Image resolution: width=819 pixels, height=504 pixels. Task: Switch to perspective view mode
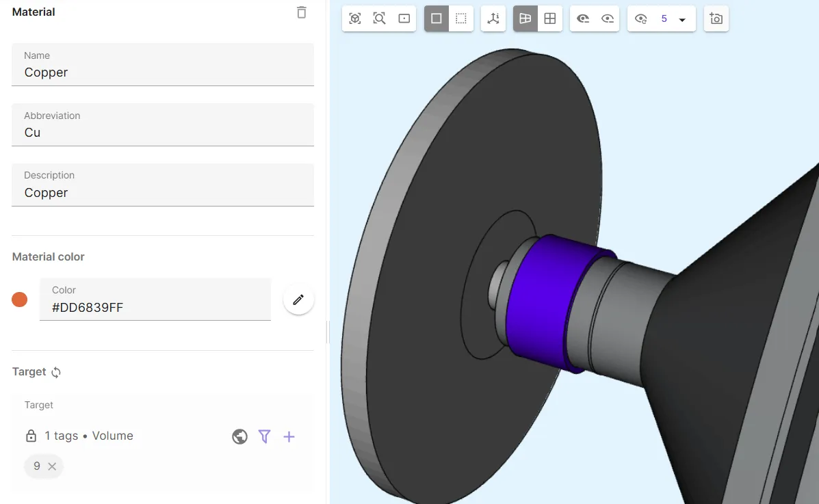[x=525, y=18]
